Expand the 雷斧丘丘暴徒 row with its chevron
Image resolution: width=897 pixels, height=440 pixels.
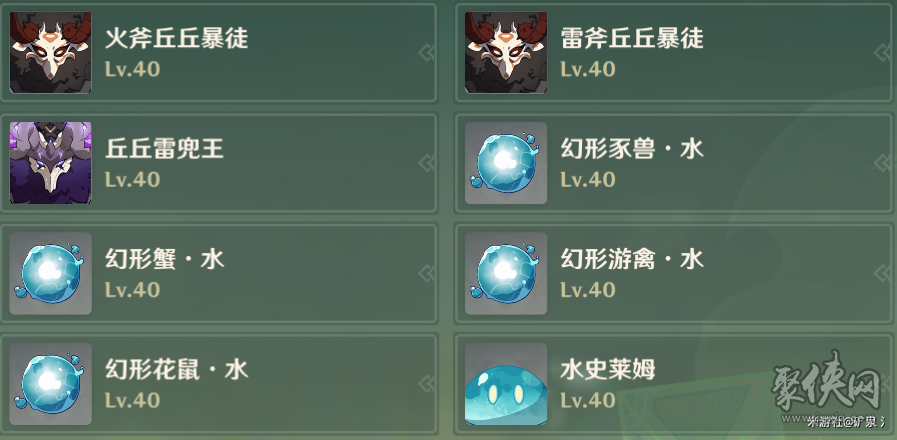(882, 53)
